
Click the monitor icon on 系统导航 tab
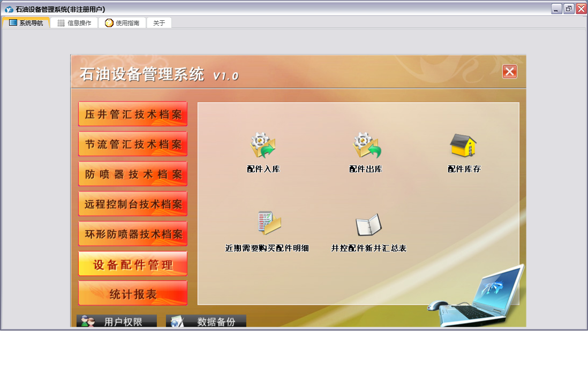point(13,22)
